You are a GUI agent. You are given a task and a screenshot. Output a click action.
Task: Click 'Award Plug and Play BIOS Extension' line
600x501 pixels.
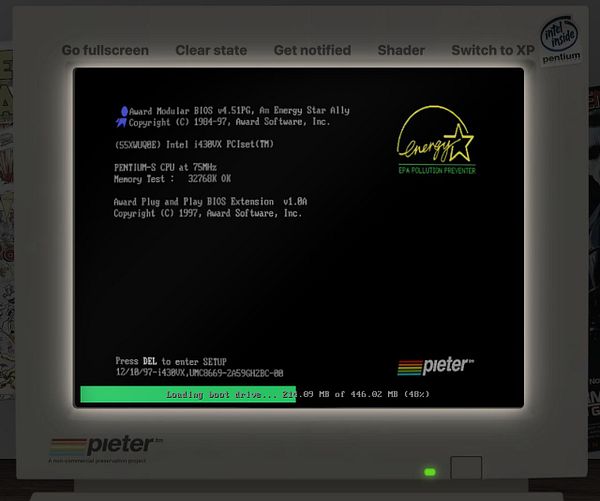[210, 202]
